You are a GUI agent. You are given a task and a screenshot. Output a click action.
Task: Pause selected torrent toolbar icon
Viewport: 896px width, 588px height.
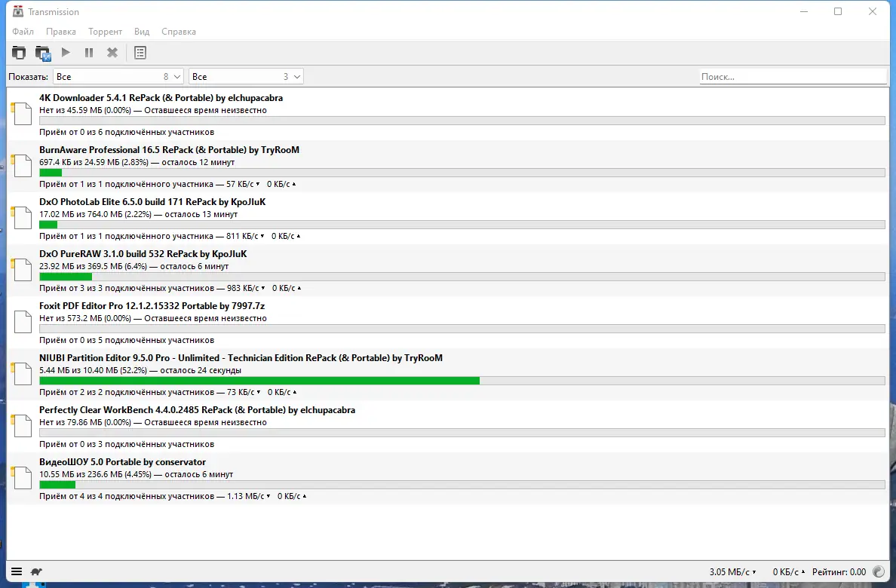tap(89, 53)
